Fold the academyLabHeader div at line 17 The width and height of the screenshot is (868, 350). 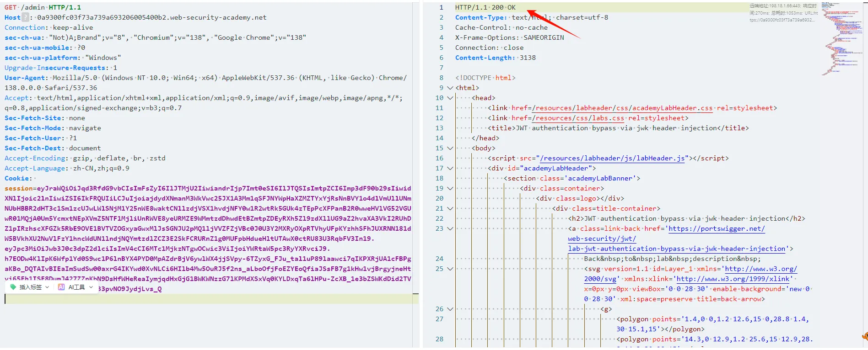tap(450, 168)
